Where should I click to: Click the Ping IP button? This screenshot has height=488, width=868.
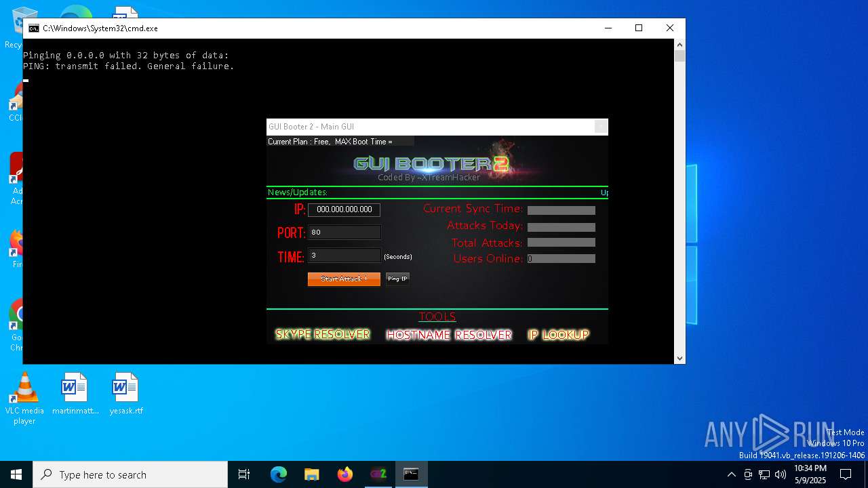(397, 279)
